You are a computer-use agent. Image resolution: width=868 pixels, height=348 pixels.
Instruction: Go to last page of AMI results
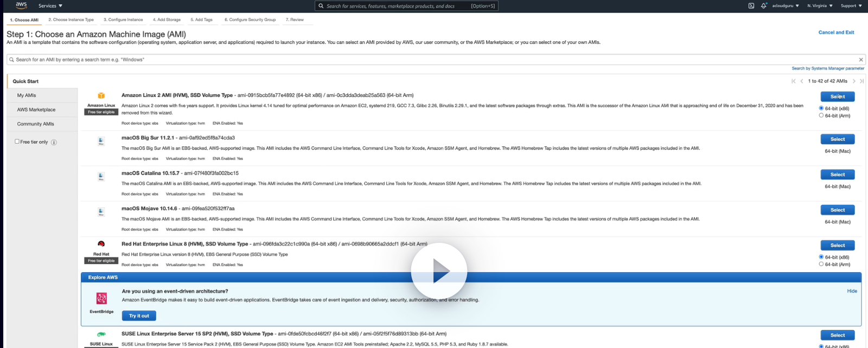(x=861, y=81)
